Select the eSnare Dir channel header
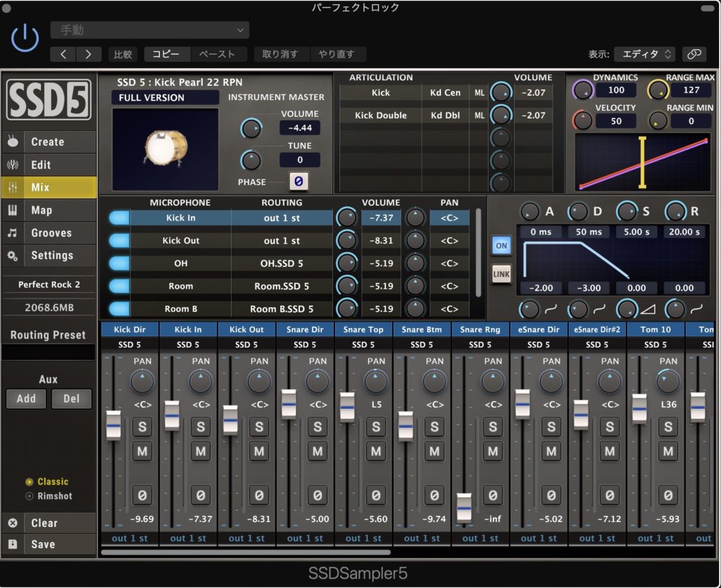This screenshot has height=588, width=721. 538,329
